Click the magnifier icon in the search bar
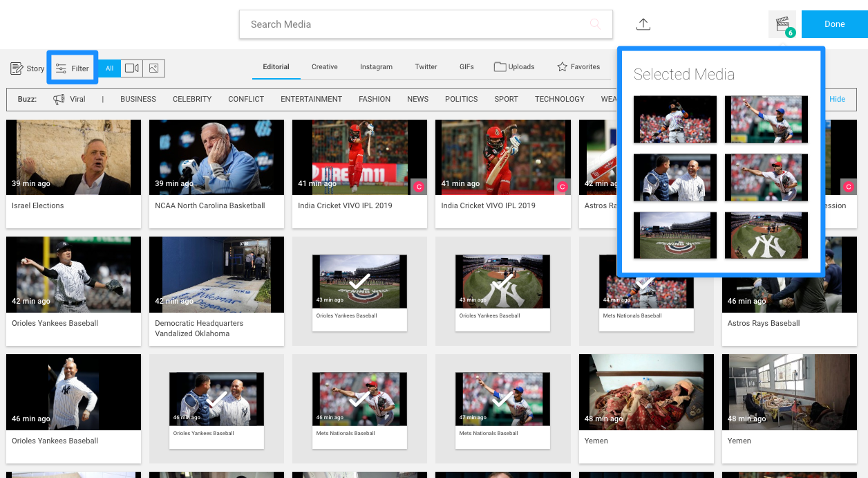This screenshot has width=868, height=478. click(x=595, y=24)
